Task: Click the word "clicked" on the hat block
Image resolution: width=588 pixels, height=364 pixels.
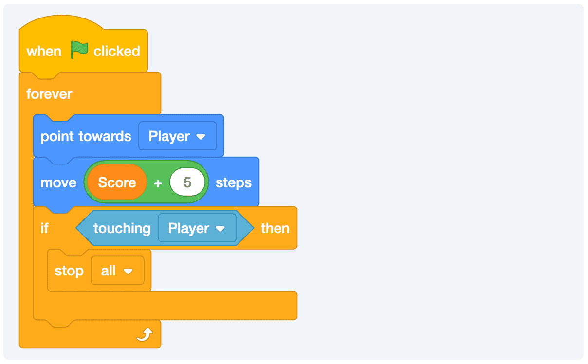Action: pos(117,51)
